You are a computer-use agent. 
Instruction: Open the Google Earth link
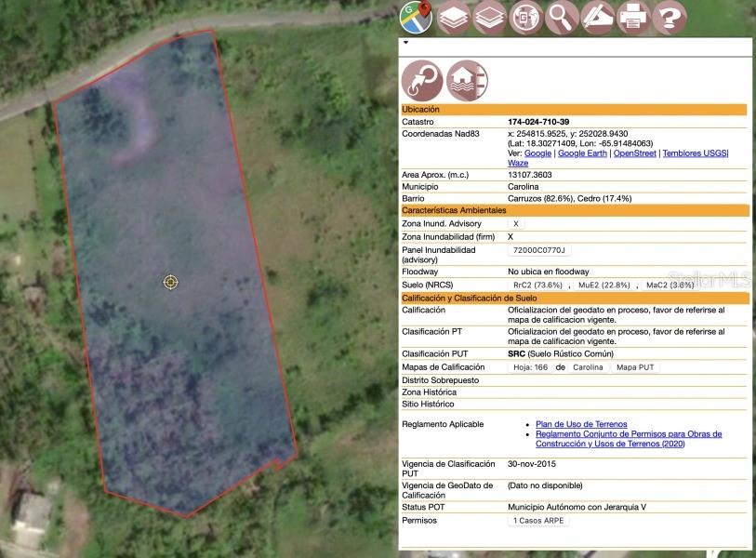tap(582, 153)
